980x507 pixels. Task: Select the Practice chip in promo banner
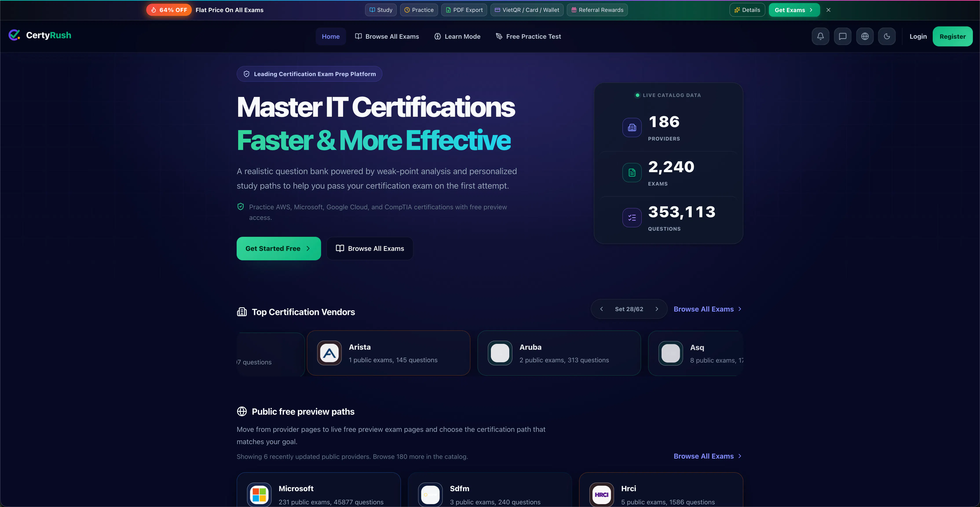pos(419,10)
